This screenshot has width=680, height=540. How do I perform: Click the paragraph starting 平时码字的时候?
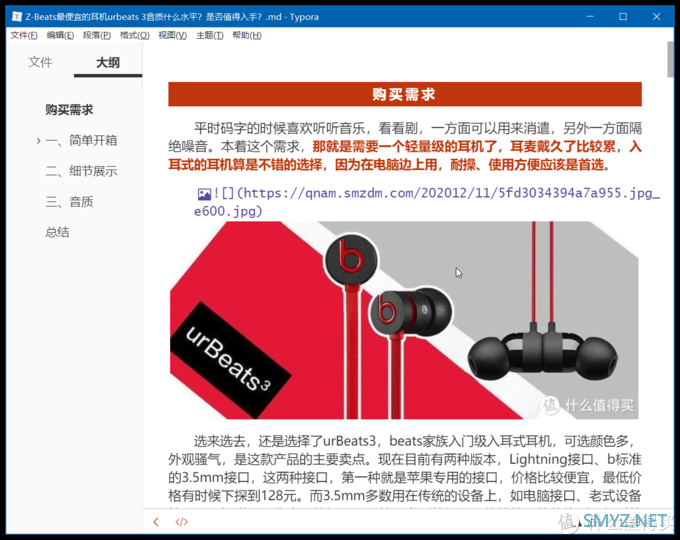(x=405, y=147)
